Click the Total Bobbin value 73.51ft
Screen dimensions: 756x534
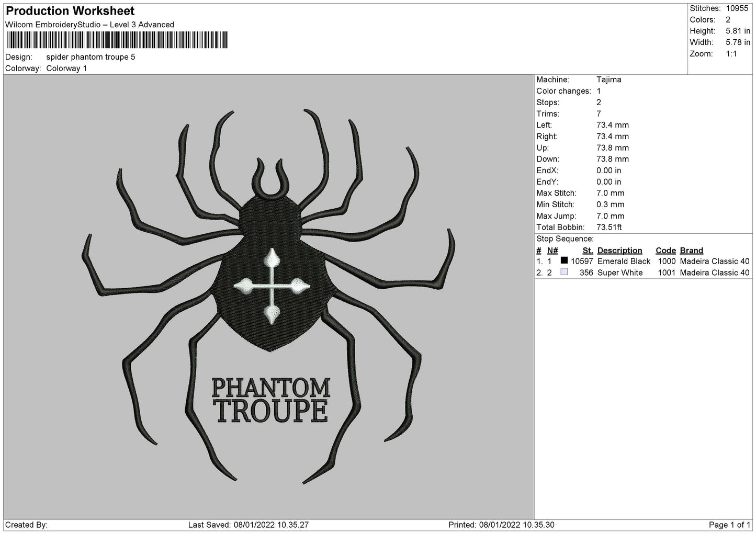click(x=609, y=227)
